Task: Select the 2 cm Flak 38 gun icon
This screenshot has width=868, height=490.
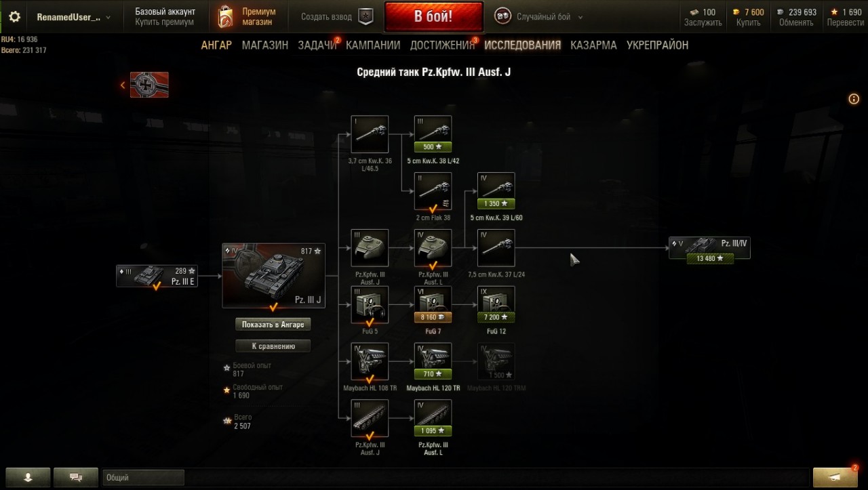Action: (x=433, y=191)
